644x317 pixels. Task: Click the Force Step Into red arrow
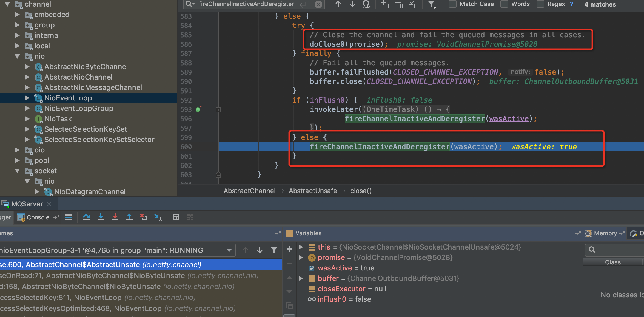coord(115,217)
